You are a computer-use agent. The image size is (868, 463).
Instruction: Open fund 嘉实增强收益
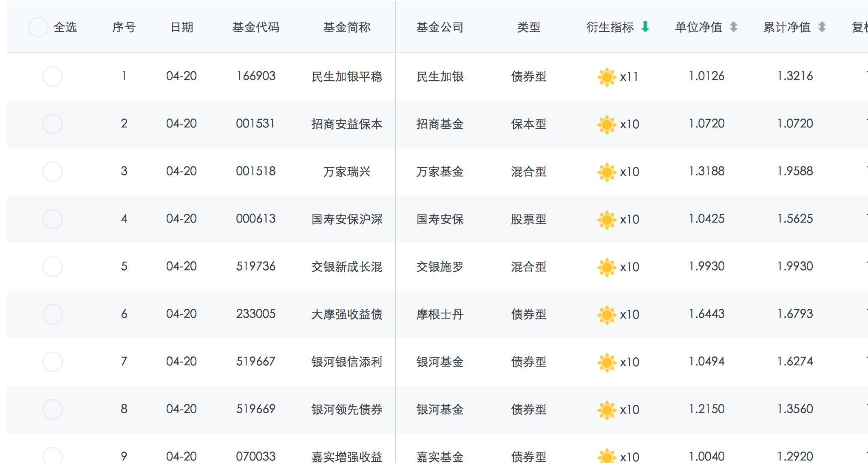[x=347, y=457]
